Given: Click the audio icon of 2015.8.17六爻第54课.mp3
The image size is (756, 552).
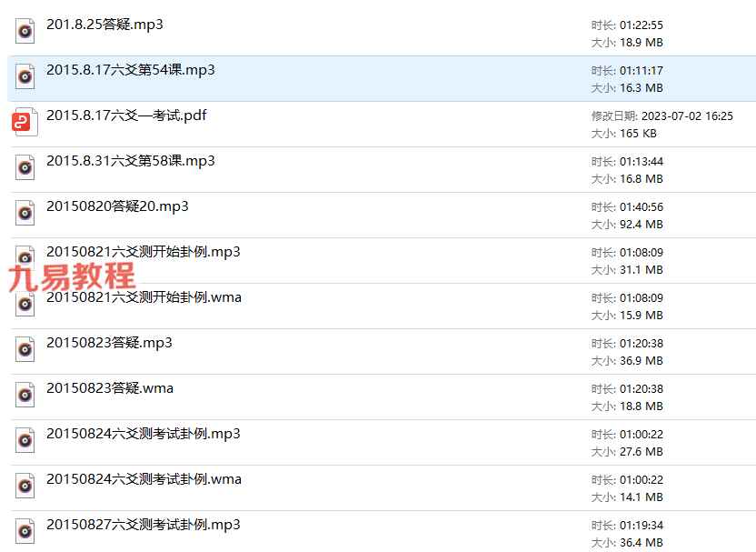Looking at the screenshot, I should click(25, 76).
